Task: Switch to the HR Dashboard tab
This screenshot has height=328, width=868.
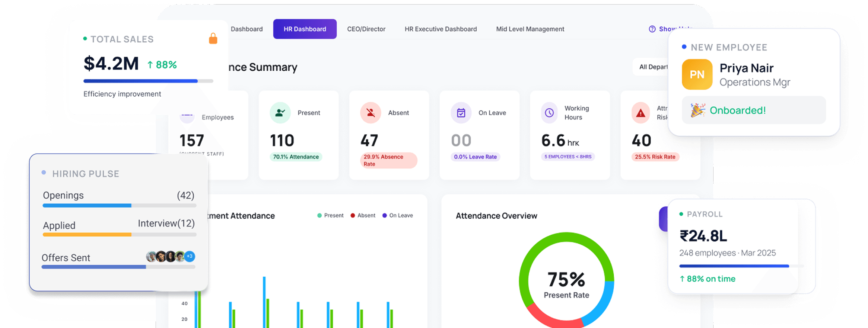Action: pos(305,29)
